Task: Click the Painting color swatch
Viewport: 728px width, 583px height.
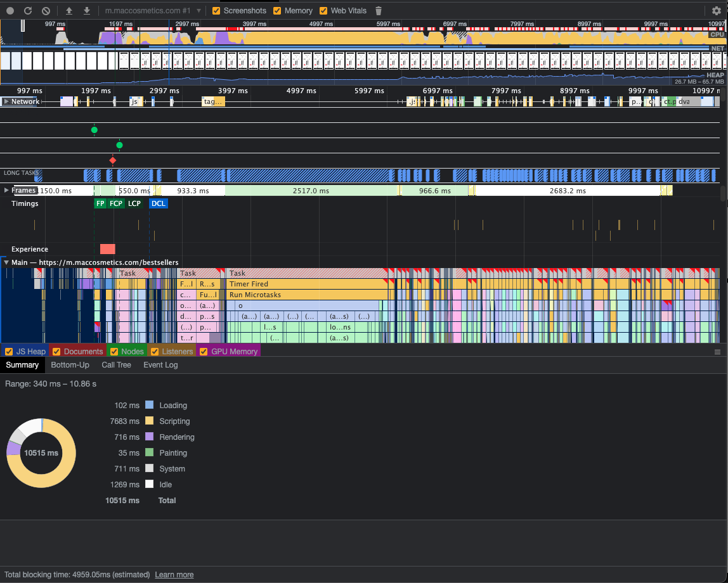Action: (149, 452)
